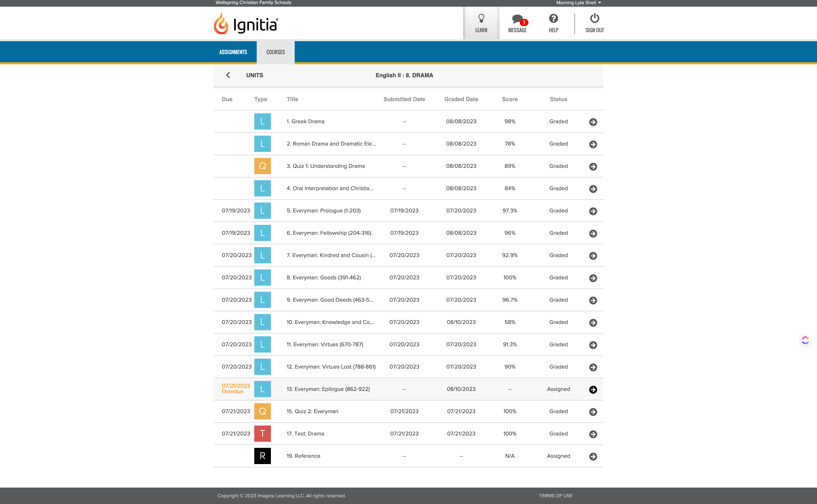This screenshot has height=504, width=817.
Task: Click the Status column header
Action: click(558, 99)
